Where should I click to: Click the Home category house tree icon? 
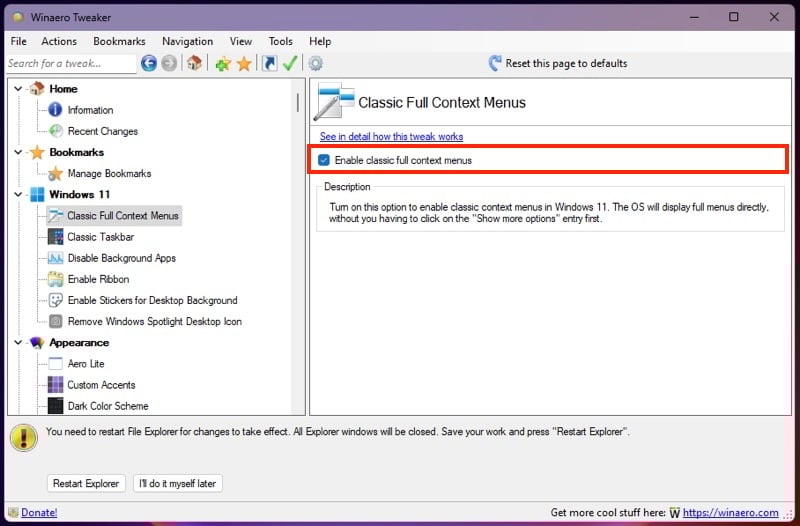pos(37,88)
